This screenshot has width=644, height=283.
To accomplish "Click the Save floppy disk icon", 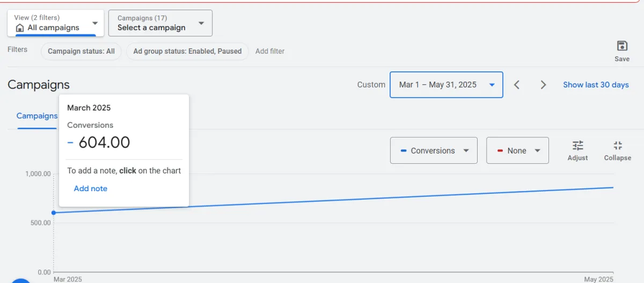I will (x=622, y=46).
